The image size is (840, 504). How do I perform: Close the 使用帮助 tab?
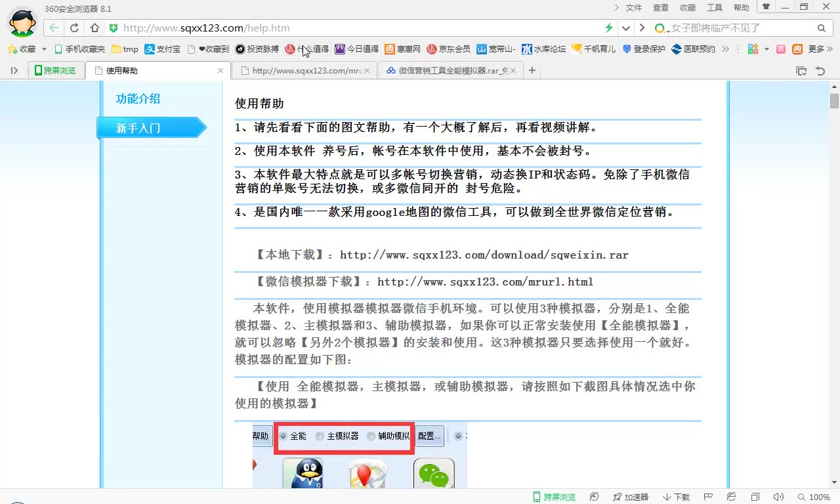220,70
